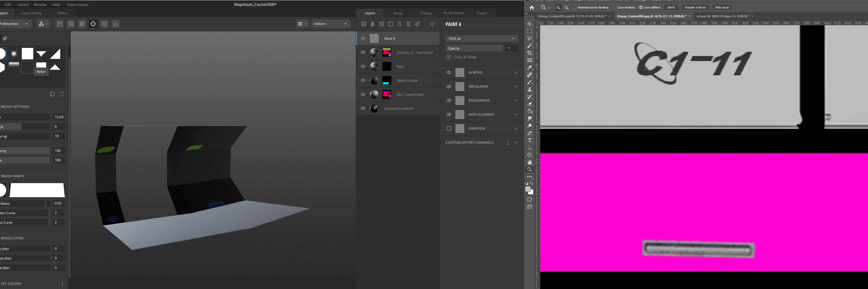The width and height of the screenshot is (868, 289).
Task: Expand the ALBEDO map section
Action: pyautogui.click(x=516, y=73)
